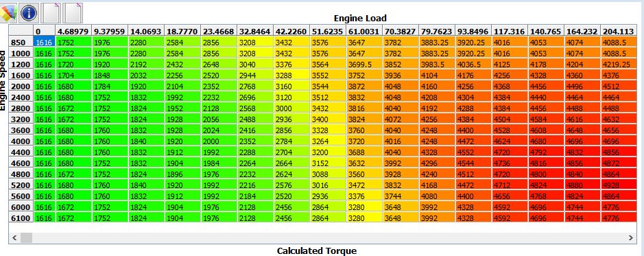Click the cell containing 4928
This screenshot has width=644, height=256.
coord(618,185)
